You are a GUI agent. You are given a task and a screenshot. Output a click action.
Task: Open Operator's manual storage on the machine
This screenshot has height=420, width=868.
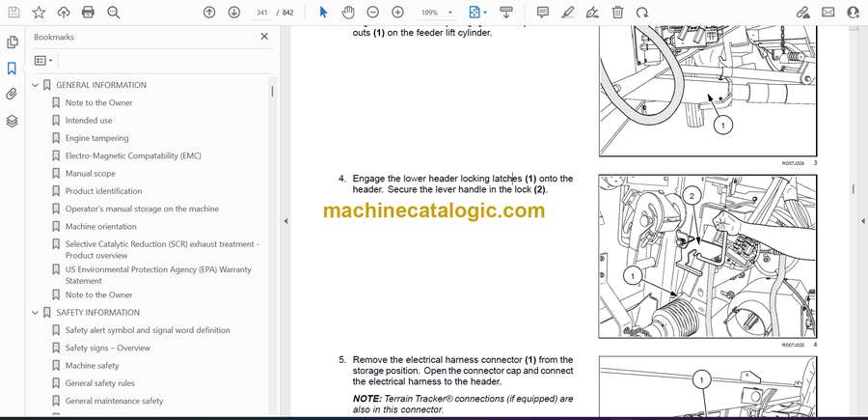point(143,209)
